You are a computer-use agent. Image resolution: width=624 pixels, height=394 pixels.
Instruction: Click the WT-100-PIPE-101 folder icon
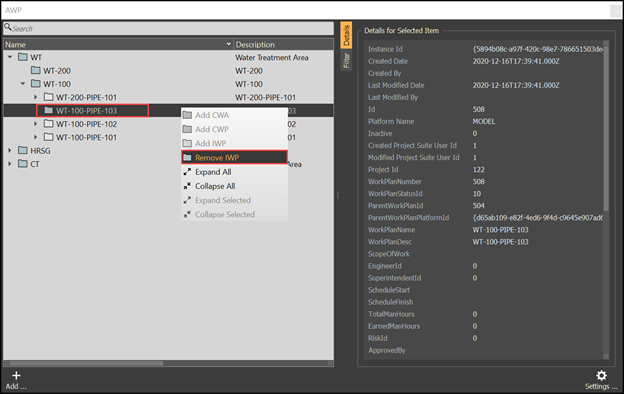[49, 137]
